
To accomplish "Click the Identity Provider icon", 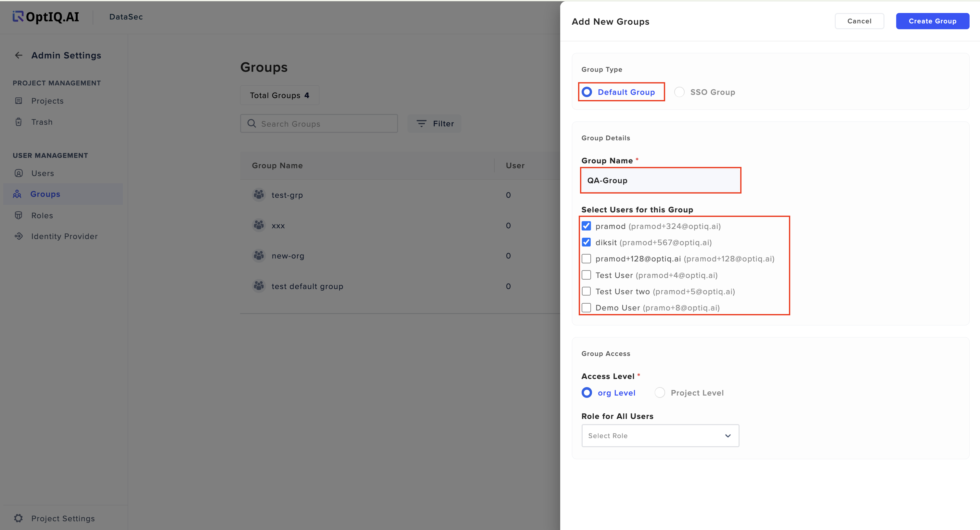I will pyautogui.click(x=19, y=236).
